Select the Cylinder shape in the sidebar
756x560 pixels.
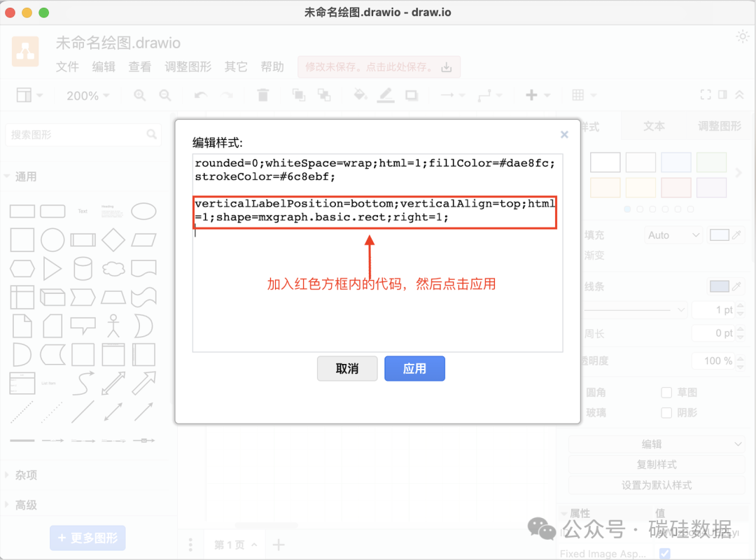[83, 268]
